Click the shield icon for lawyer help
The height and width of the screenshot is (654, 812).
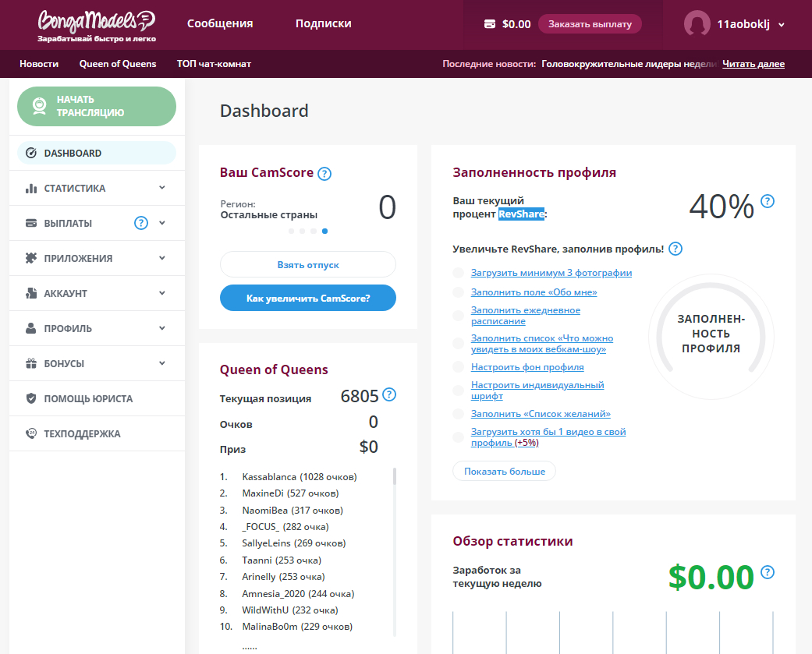click(x=31, y=398)
